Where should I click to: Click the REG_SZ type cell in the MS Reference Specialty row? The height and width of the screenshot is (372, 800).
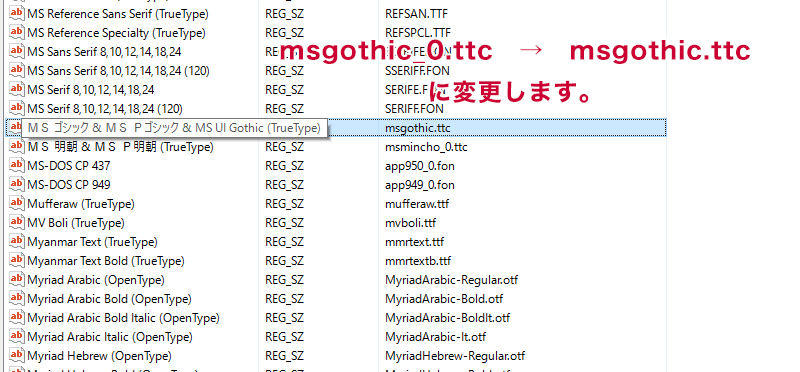pos(284,33)
